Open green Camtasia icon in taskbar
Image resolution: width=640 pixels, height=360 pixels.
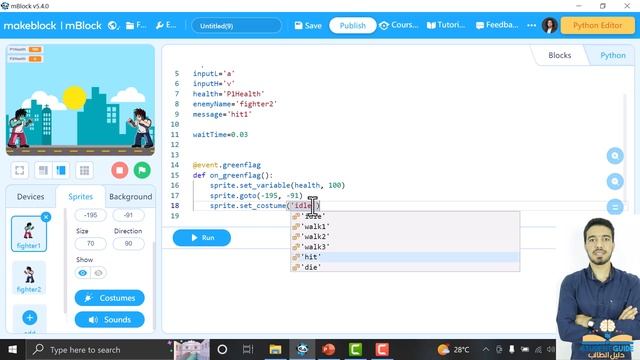point(356,350)
